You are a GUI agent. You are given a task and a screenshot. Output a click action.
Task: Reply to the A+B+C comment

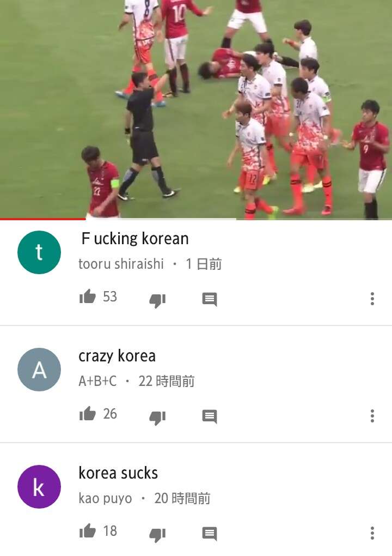[210, 416]
